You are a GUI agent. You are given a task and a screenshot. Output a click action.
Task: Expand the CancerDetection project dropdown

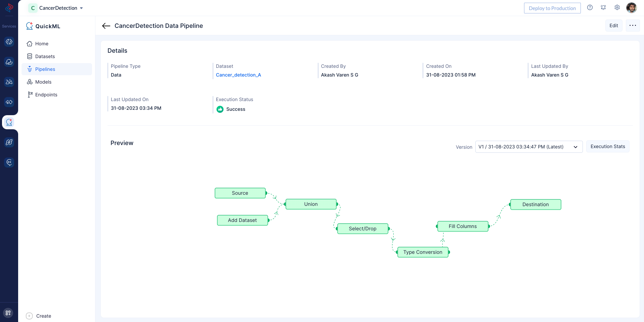click(81, 8)
